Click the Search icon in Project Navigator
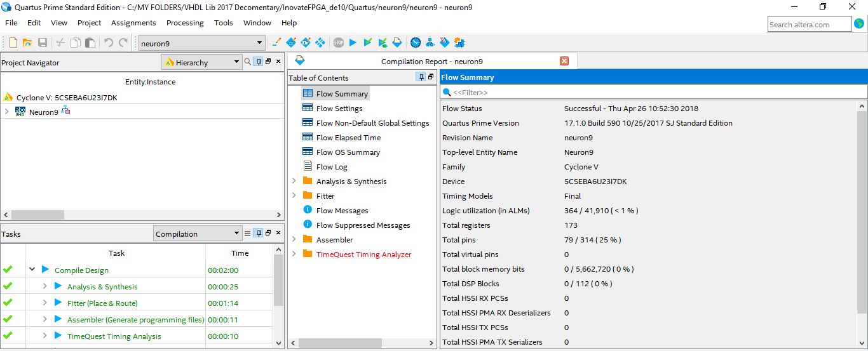Image resolution: width=868 pixels, height=351 pixels. (248, 62)
